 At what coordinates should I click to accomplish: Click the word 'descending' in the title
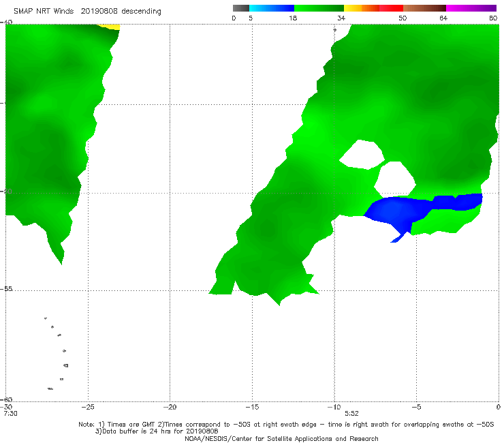pos(142,12)
